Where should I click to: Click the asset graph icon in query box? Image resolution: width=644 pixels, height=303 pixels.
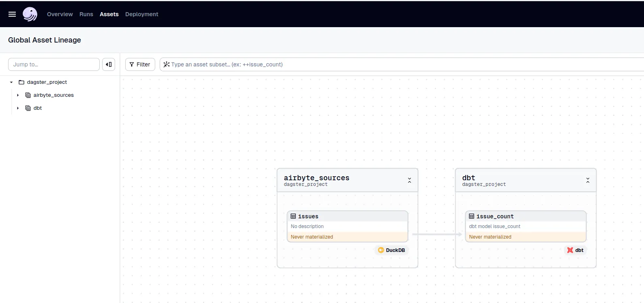click(x=167, y=64)
